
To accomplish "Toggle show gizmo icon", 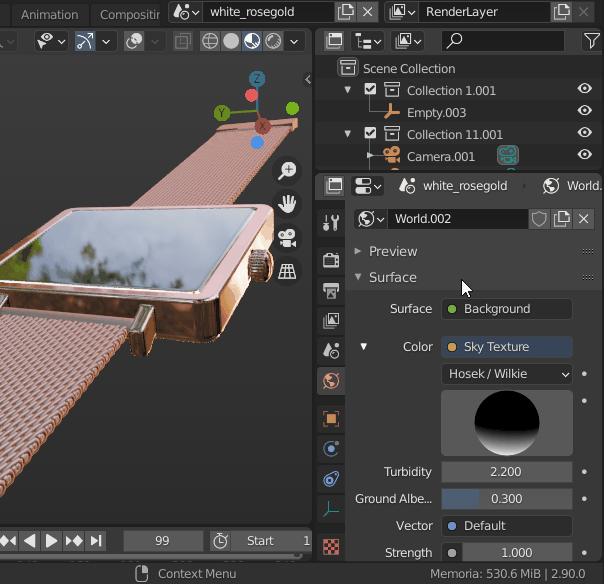I will tap(85, 41).
